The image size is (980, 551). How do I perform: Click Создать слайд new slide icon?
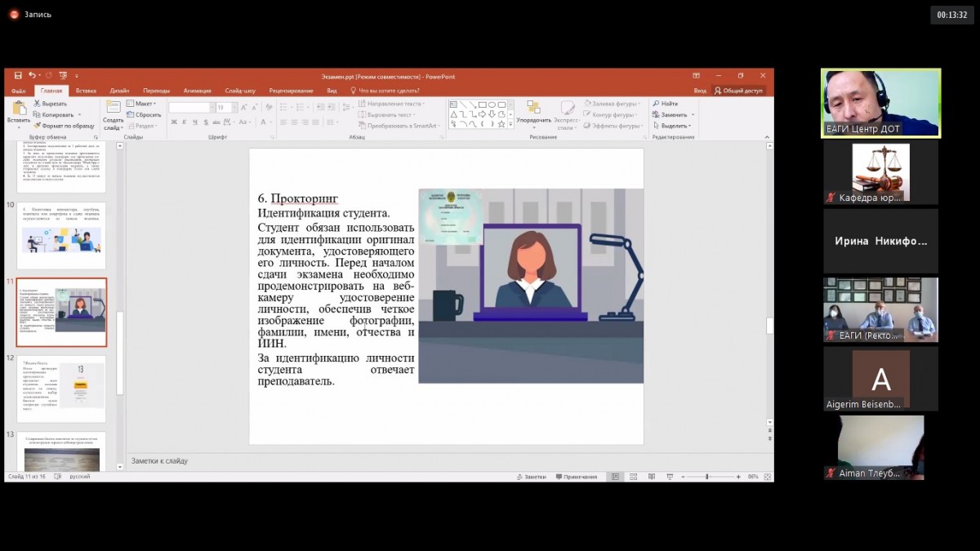coord(113,109)
